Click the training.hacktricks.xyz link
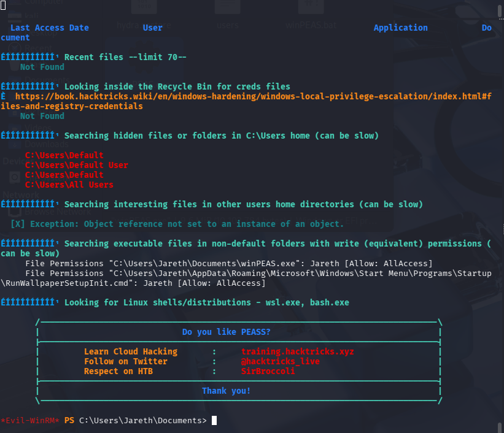 pos(297,351)
